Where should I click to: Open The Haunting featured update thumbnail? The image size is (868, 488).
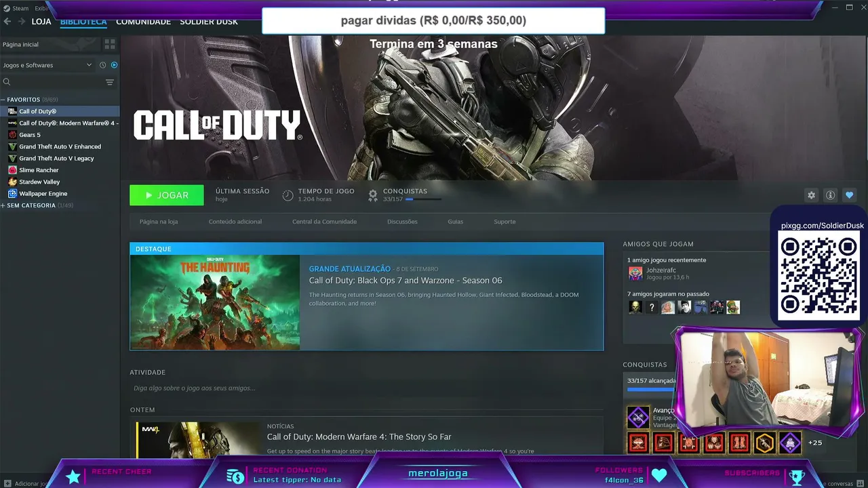(215, 302)
